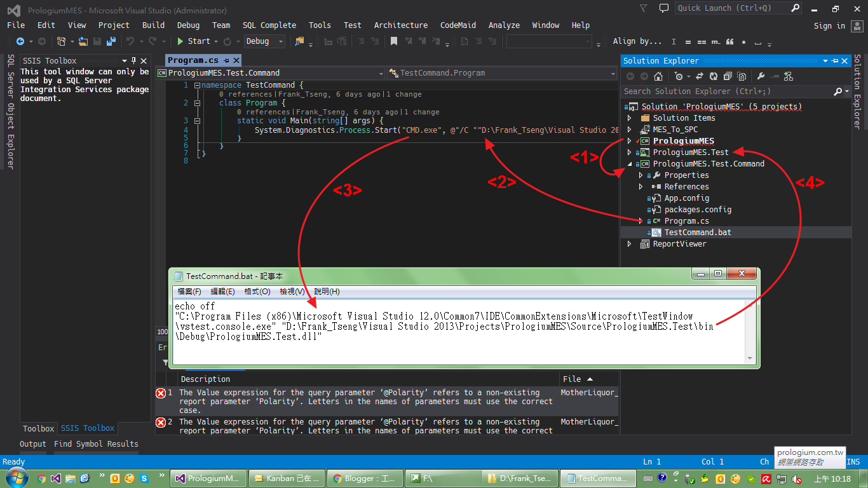Open the Architecture menu

point(400,25)
